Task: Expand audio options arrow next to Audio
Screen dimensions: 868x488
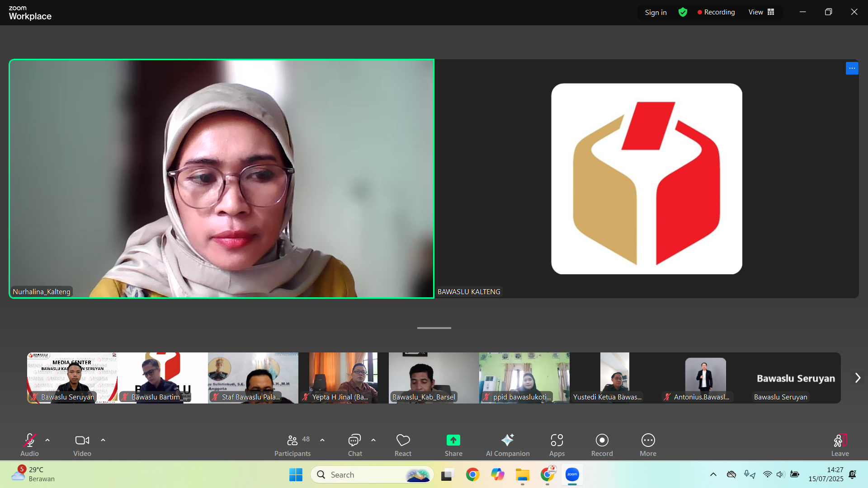Action: click(x=47, y=440)
